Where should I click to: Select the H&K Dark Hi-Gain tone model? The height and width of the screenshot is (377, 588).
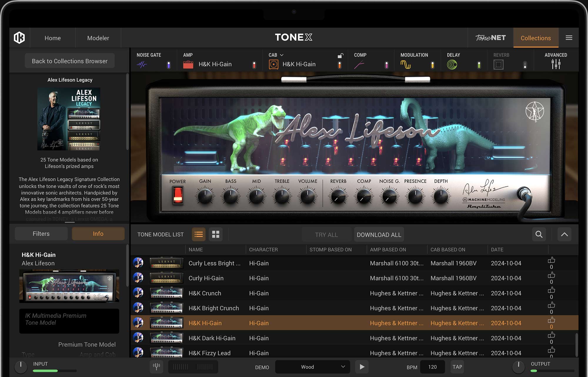pos(212,338)
